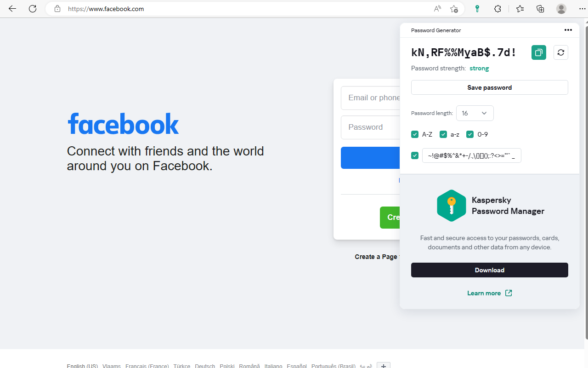Show more languages with plus button

tap(384, 366)
